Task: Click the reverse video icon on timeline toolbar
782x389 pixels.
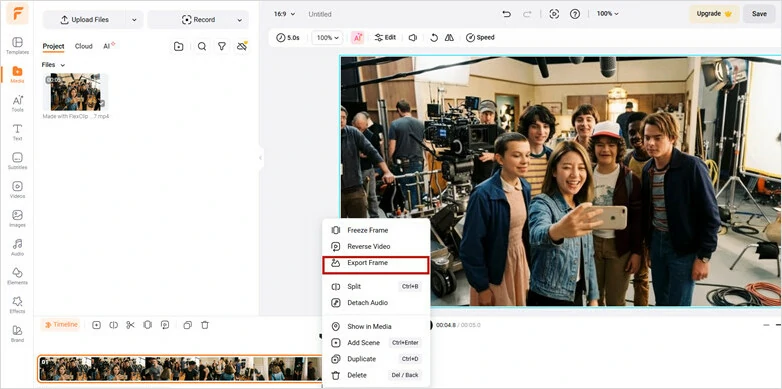Action: click(x=165, y=325)
